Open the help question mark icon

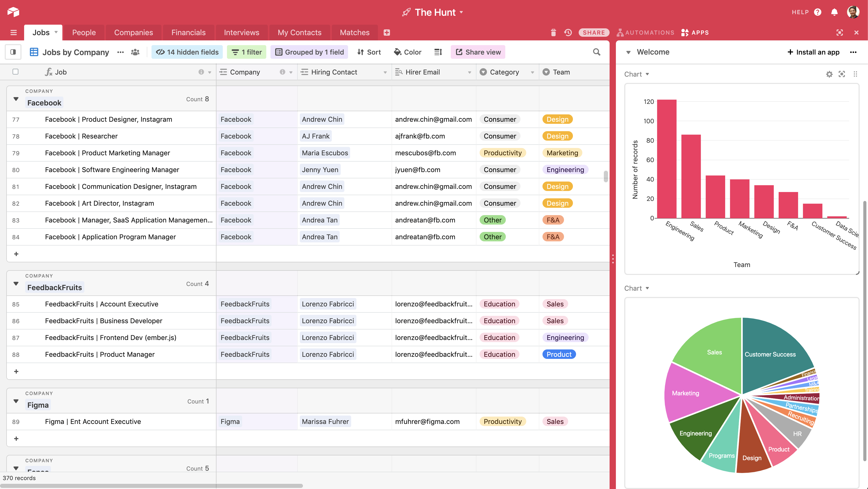(x=818, y=12)
